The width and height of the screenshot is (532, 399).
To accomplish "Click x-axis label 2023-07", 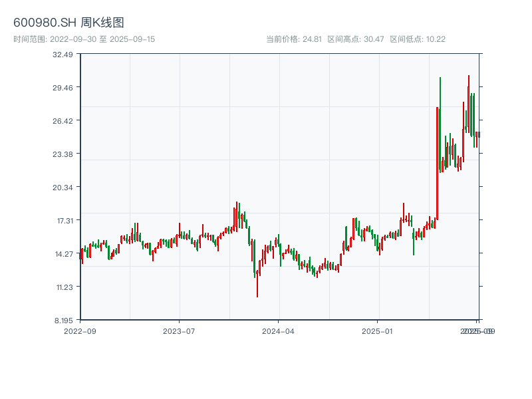I will click(x=179, y=331).
